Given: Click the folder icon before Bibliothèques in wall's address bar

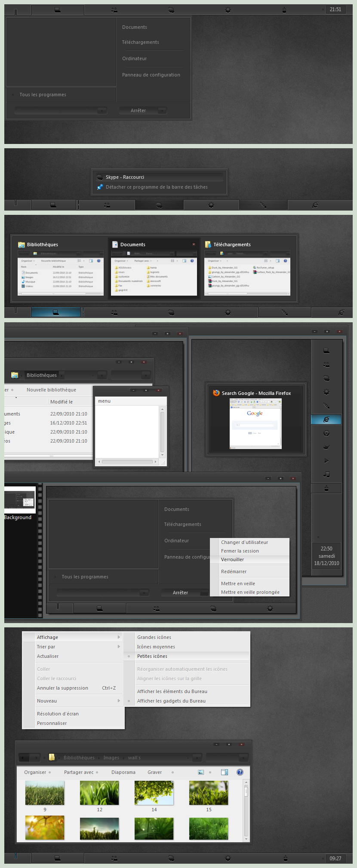Looking at the screenshot, I should pyautogui.click(x=52, y=757).
